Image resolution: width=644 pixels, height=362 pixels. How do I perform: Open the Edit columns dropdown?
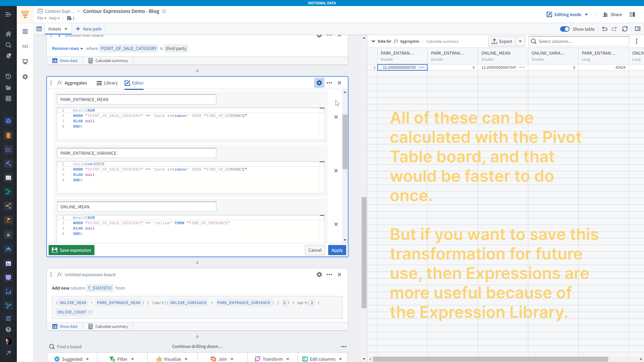click(322, 359)
